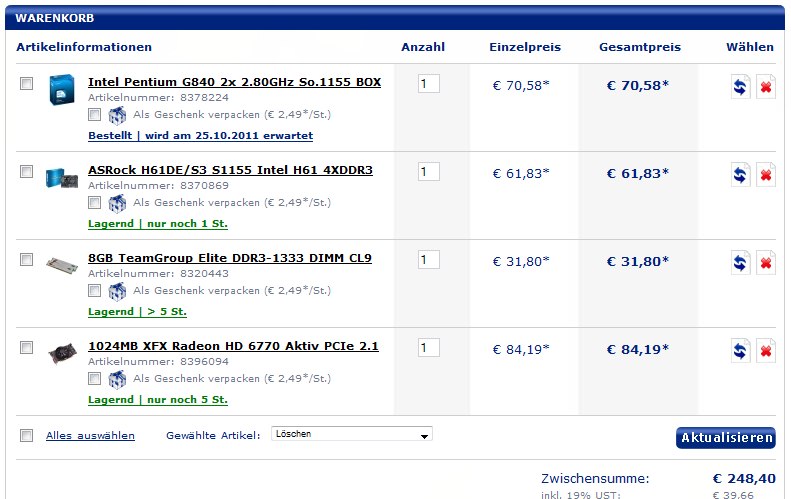Screen dimensions: 791x499
Task: Click the 'Gesamtpreis' column header
Action: [x=640, y=47]
